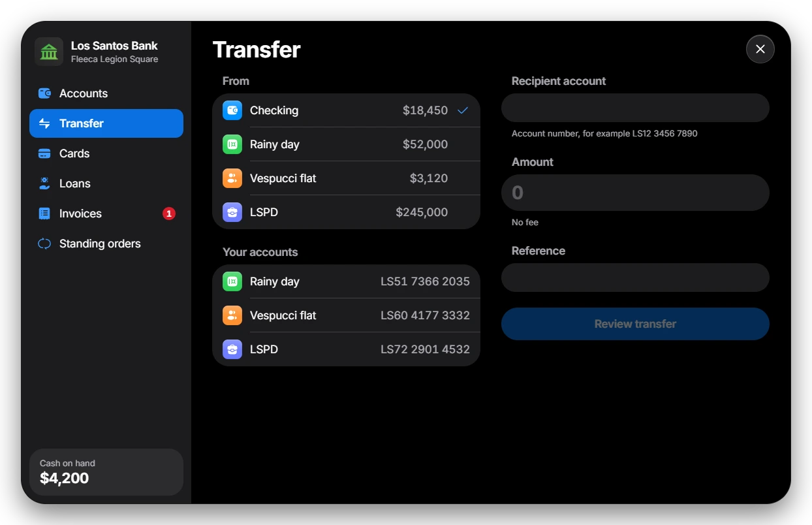Click the Your accounts section label
Image resolution: width=812 pixels, height=525 pixels.
pos(260,252)
